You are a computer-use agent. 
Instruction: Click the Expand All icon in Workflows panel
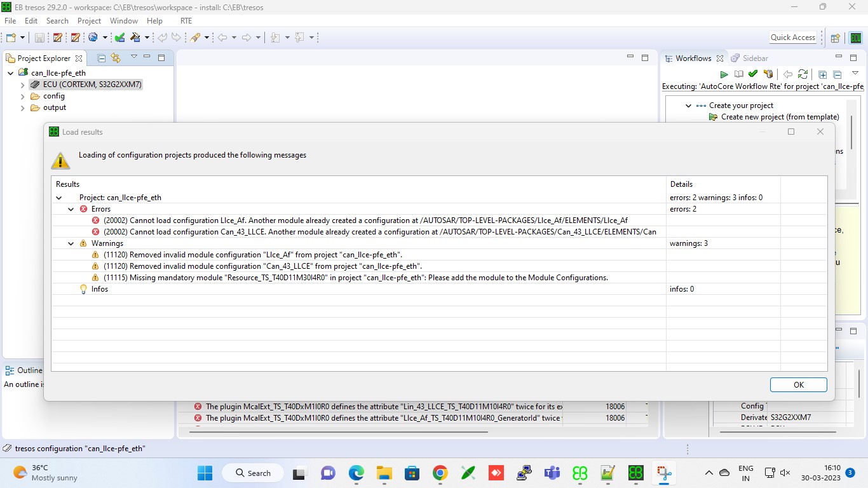822,74
